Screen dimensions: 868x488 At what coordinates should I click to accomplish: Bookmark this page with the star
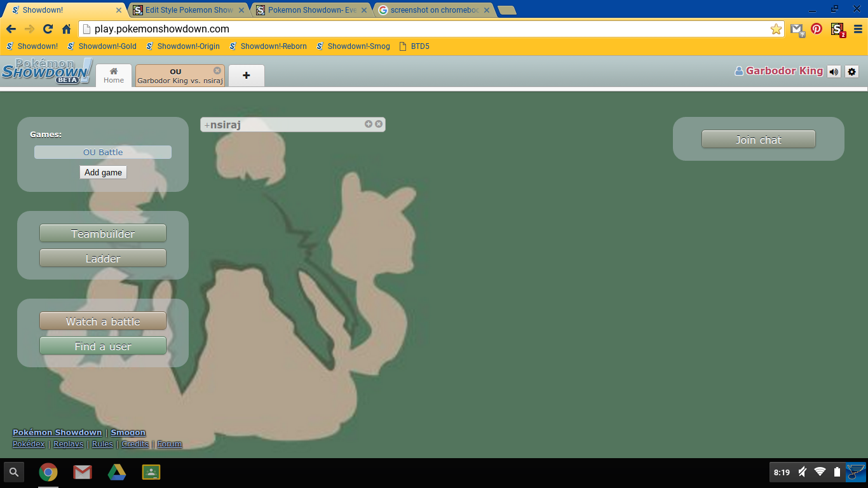[776, 29]
